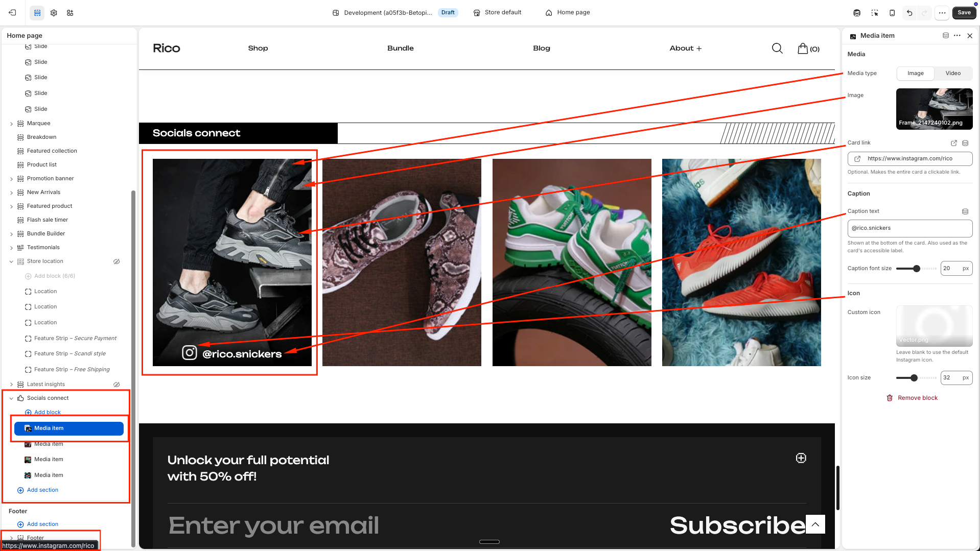Open the Bundle menu item
The width and height of the screenshot is (980, 551).
[401, 48]
